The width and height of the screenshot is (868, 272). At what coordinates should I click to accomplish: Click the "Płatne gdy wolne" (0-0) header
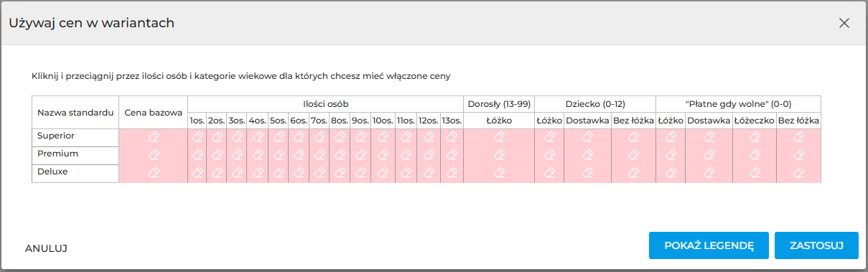coord(738,103)
